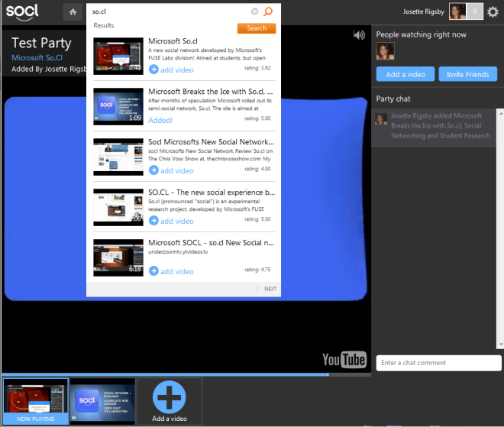Open the viewer avatar under People watching
This screenshot has width=504, height=427.
pyautogui.click(x=385, y=51)
